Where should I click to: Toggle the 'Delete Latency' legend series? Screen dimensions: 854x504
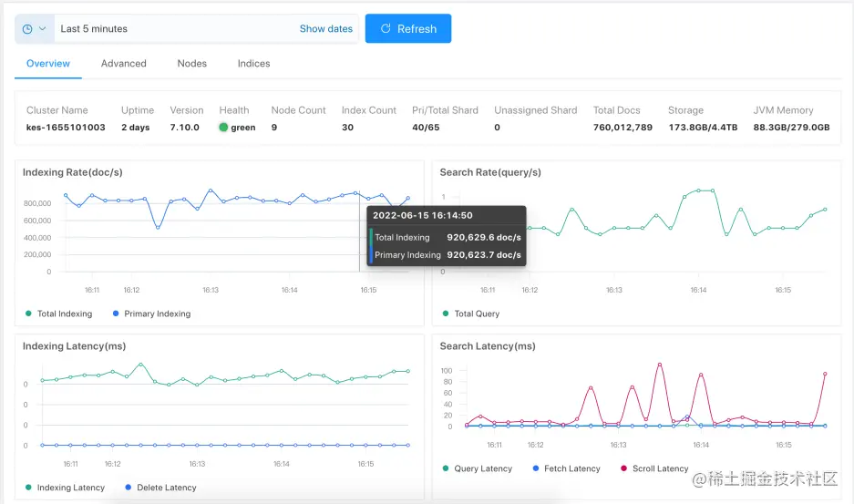[x=160, y=488]
